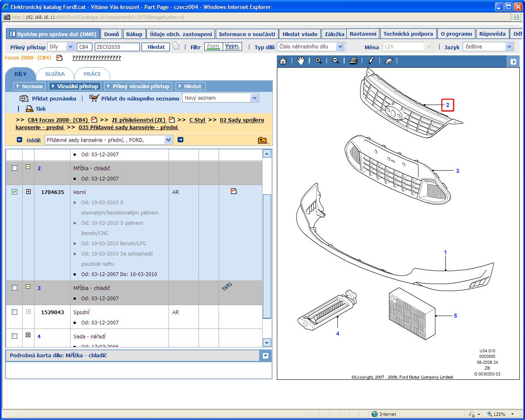
Task: Tick the checkbox for item 2 Mřížka
Action: pos(15,168)
